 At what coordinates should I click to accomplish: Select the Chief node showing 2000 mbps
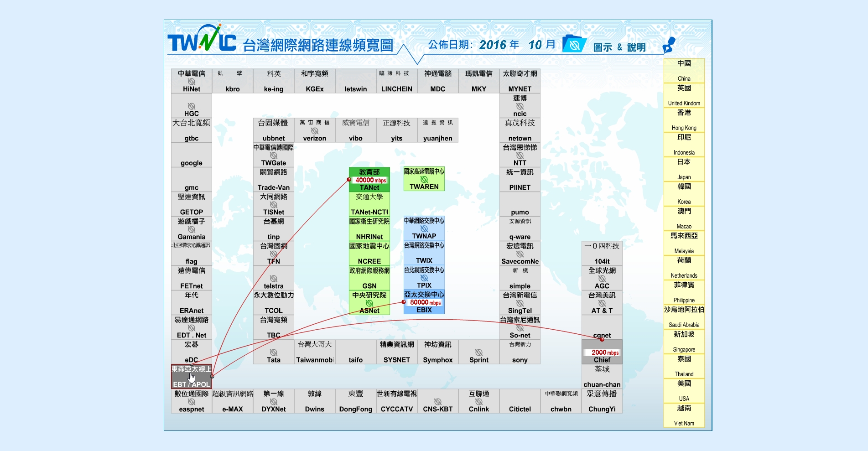[x=602, y=352]
